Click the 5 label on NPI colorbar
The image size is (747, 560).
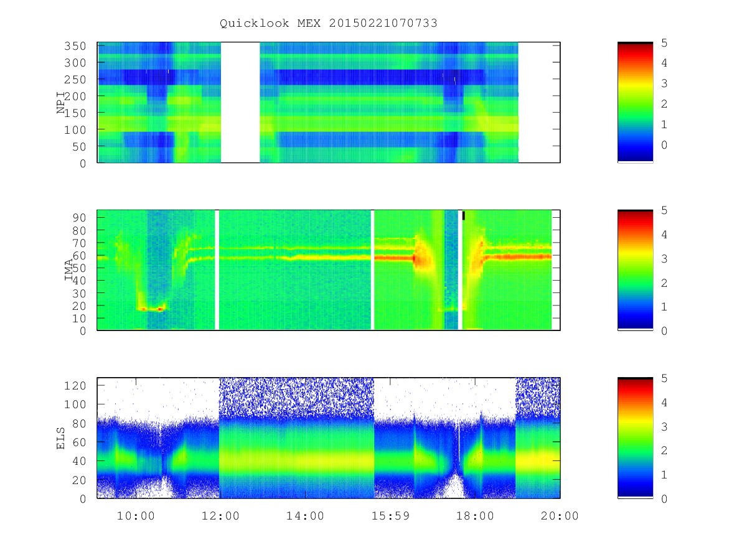(664, 42)
